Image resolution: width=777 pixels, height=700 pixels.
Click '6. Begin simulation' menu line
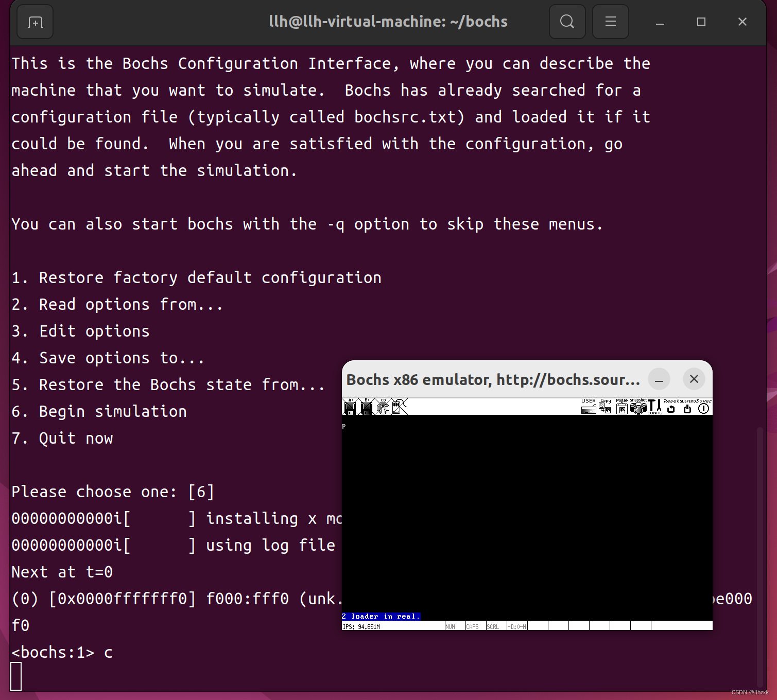(99, 411)
